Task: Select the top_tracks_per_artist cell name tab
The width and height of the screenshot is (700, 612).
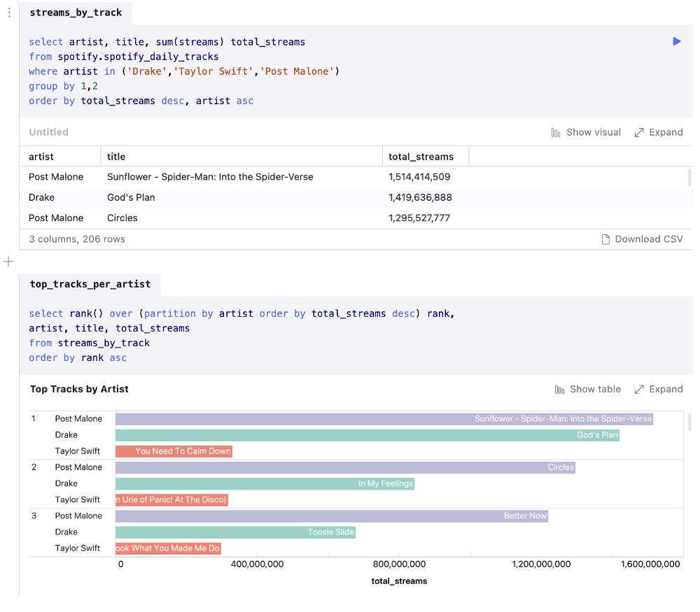Action: pyautogui.click(x=90, y=284)
